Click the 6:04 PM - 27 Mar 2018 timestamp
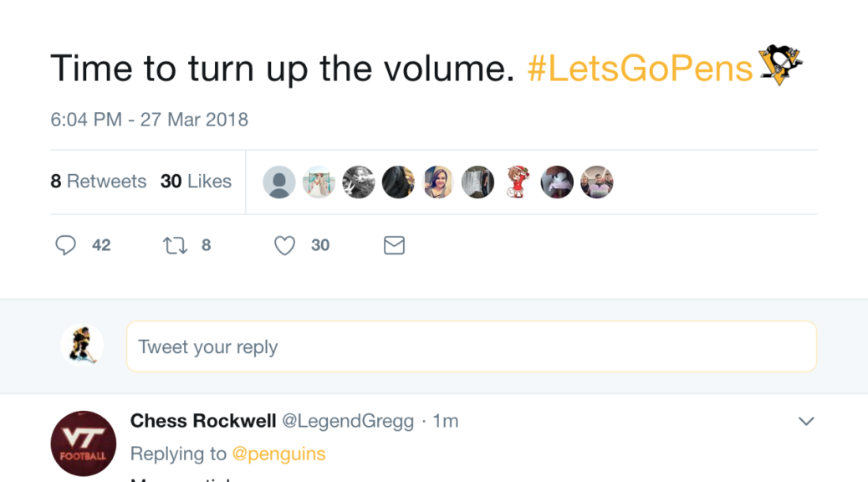 coord(149,120)
